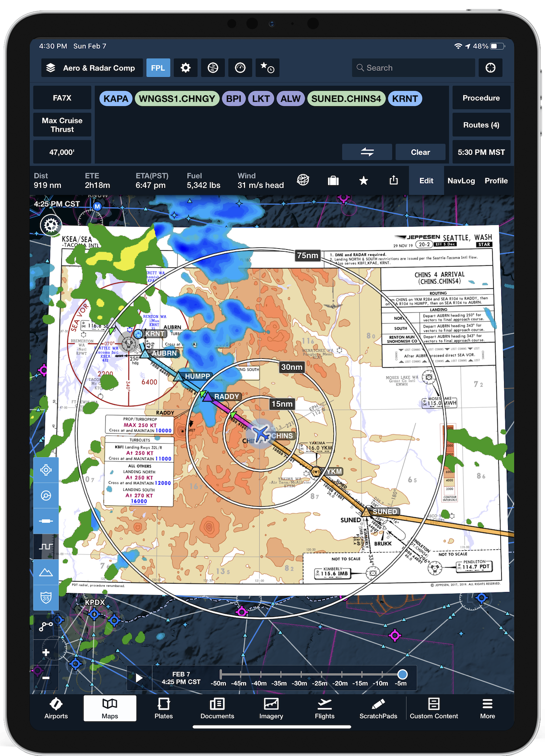Toggle center-on-position crosshair in map sidebar
545x756 pixels.
[x=46, y=470]
